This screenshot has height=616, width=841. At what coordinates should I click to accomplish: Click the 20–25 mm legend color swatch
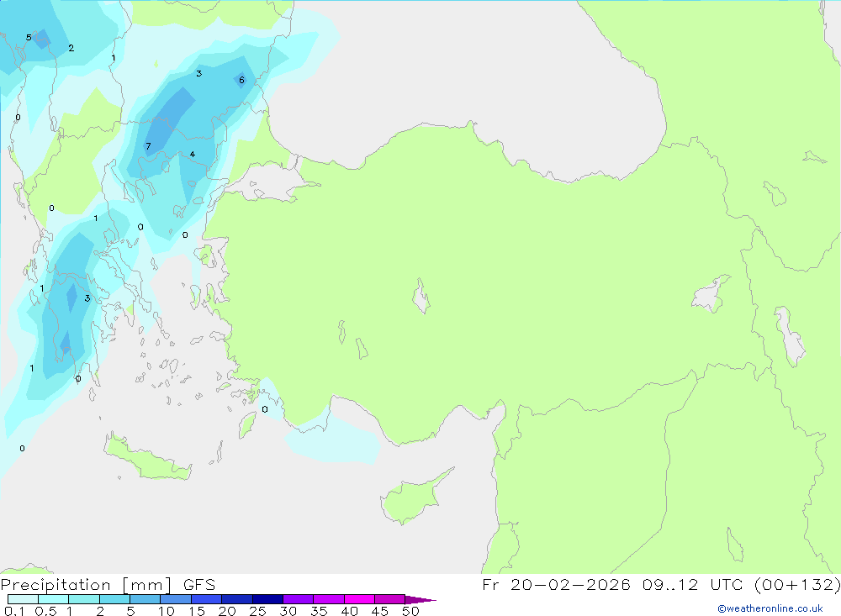(237, 599)
